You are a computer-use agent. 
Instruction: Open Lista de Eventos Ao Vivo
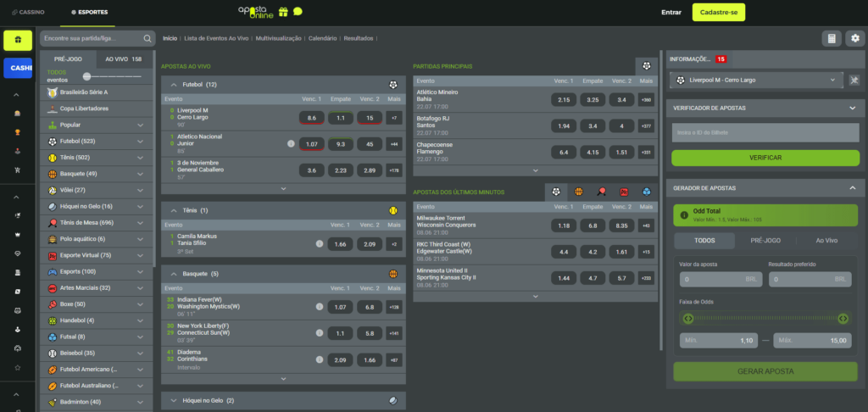216,38
